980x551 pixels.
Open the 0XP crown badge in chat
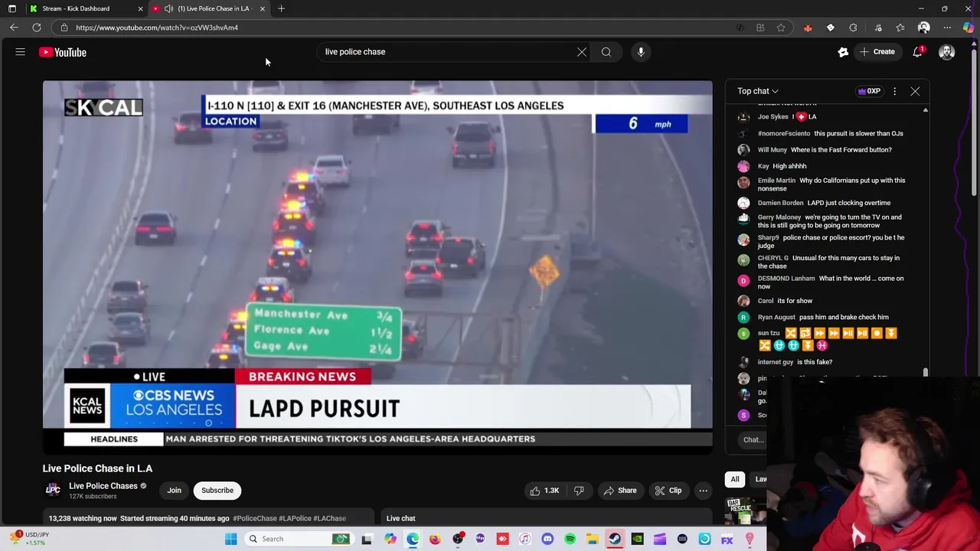coord(869,91)
